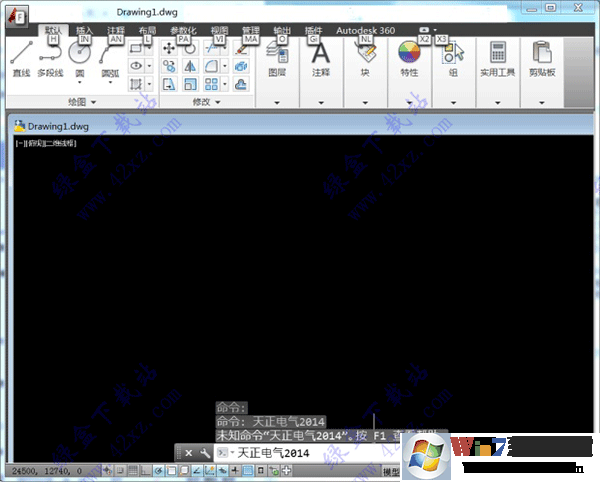The height and width of the screenshot is (482, 600).
Task: Click the Ellipse tool icon in draw panel
Action: 136,66
